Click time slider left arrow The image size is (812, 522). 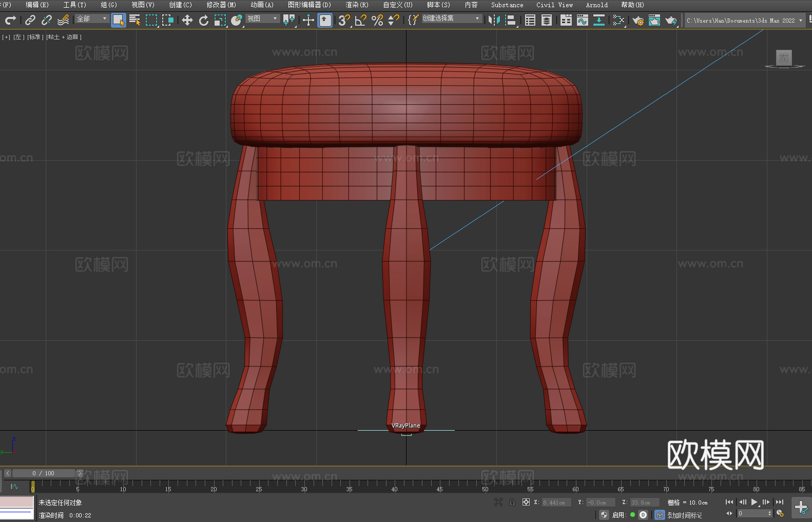(x=8, y=473)
